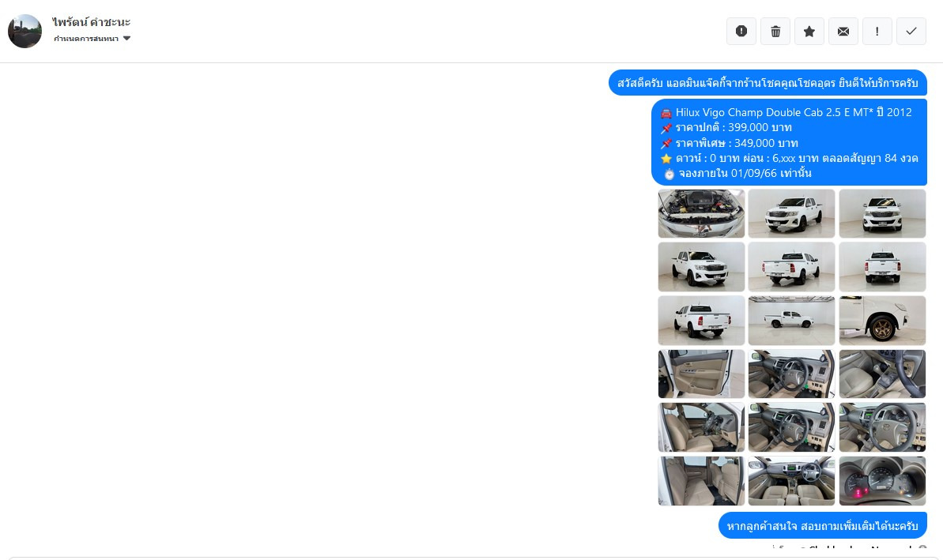Click the spam report exclamation circle icon
The width and height of the screenshot is (943, 560).
(741, 32)
